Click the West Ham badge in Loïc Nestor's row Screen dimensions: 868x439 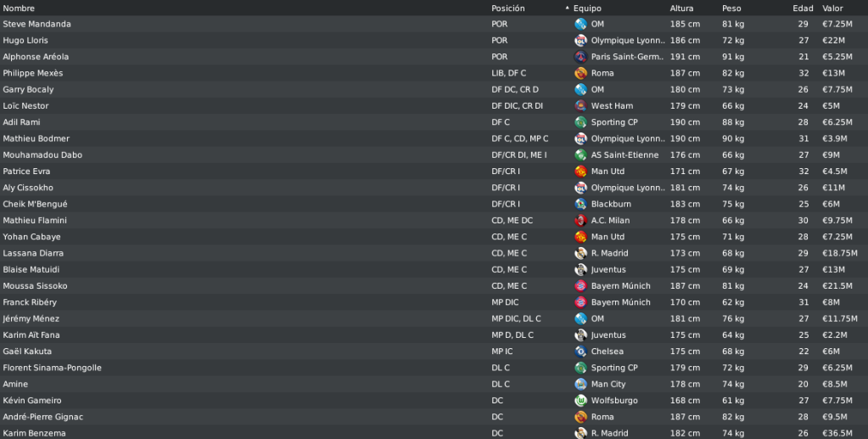[580, 106]
